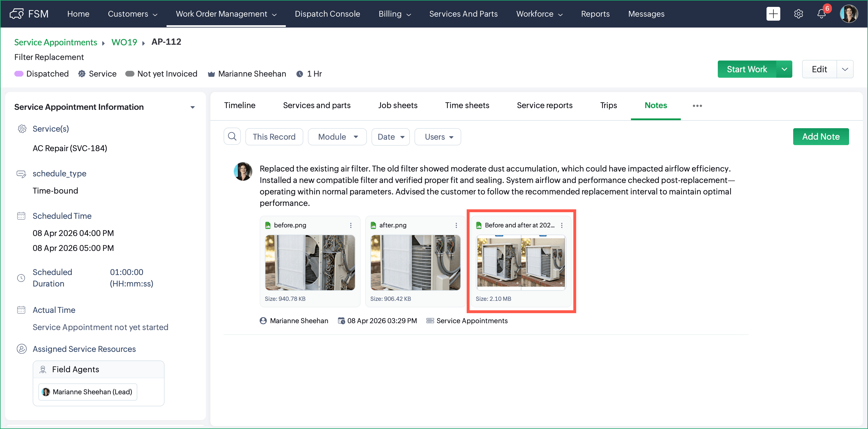Open options menu for Before and after attachment
868x429 pixels.
coord(562,225)
